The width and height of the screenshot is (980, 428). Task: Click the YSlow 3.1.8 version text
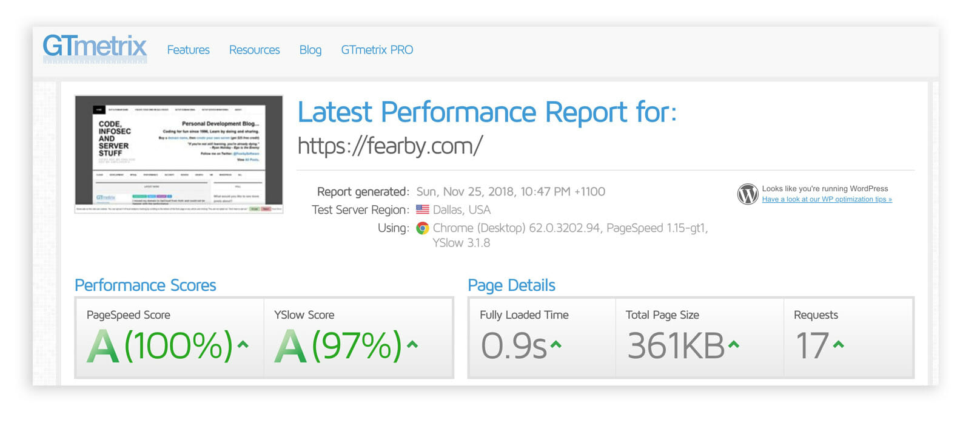[461, 243]
